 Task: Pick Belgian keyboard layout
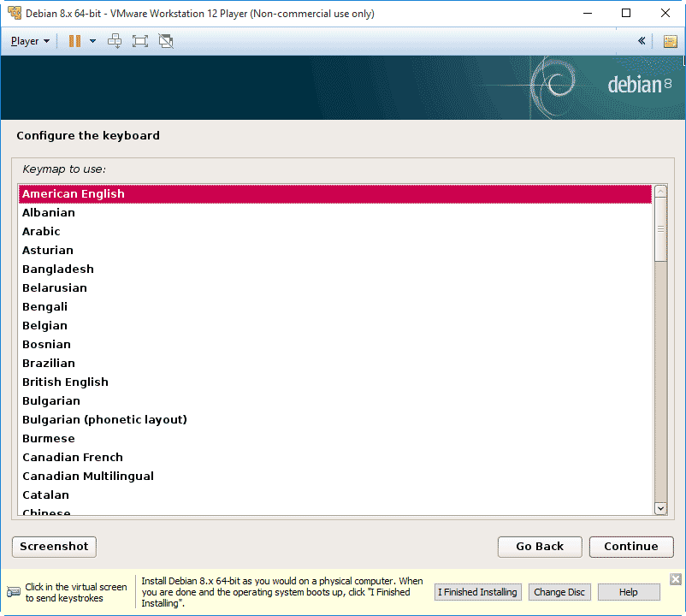coord(44,326)
